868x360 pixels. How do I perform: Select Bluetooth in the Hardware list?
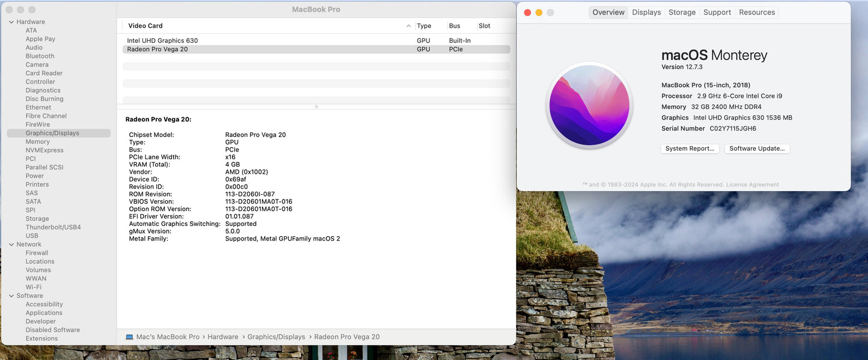point(40,56)
